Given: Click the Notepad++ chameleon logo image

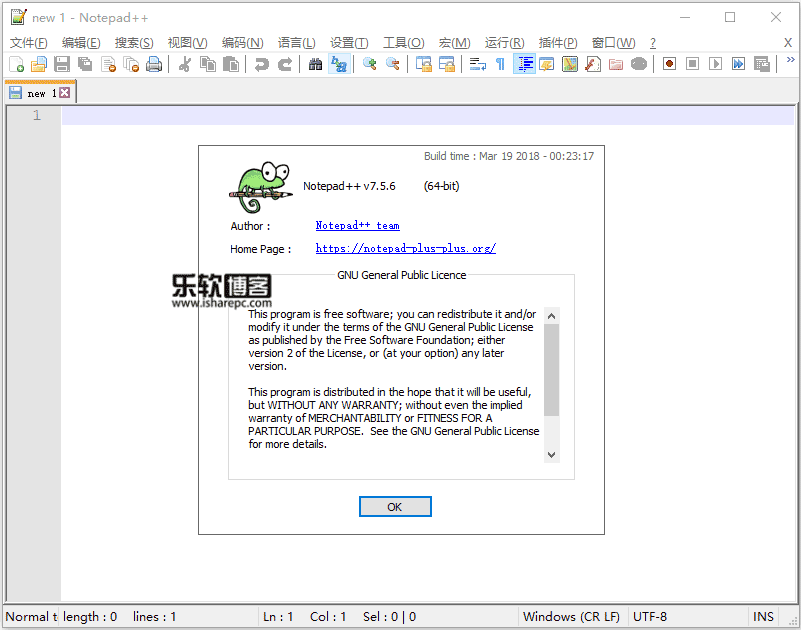Looking at the screenshot, I should 261,188.
